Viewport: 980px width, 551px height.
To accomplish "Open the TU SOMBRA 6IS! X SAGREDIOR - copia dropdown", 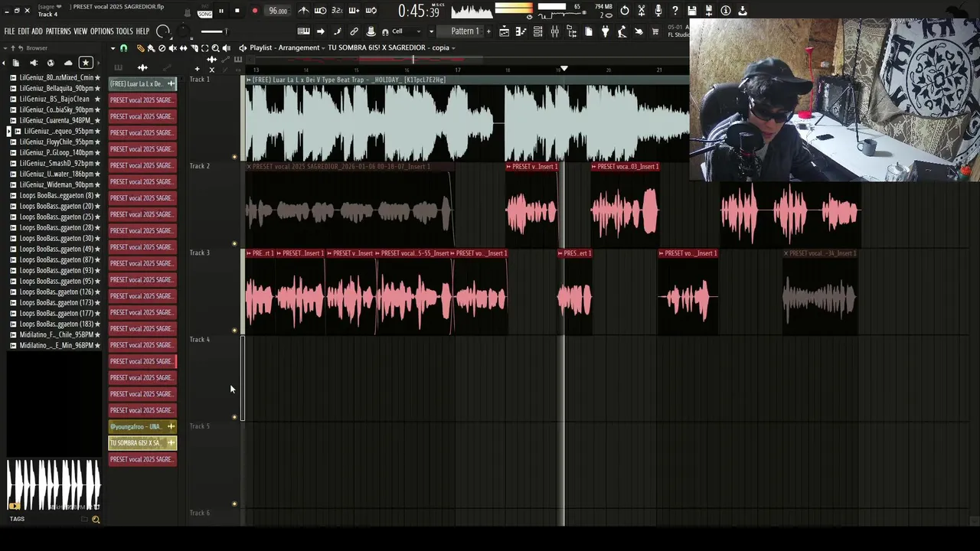I will tap(392, 47).
